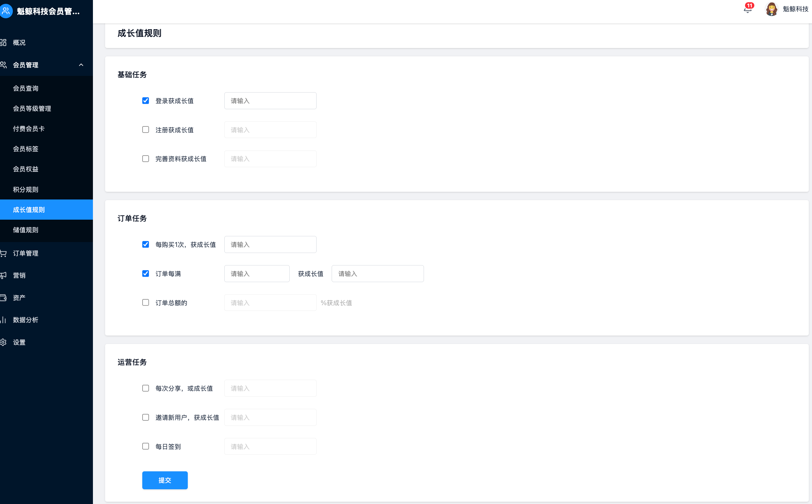Enable the 每次分享，或成长值 checkbox
Viewport: 812px width, 504px height.
click(145, 388)
